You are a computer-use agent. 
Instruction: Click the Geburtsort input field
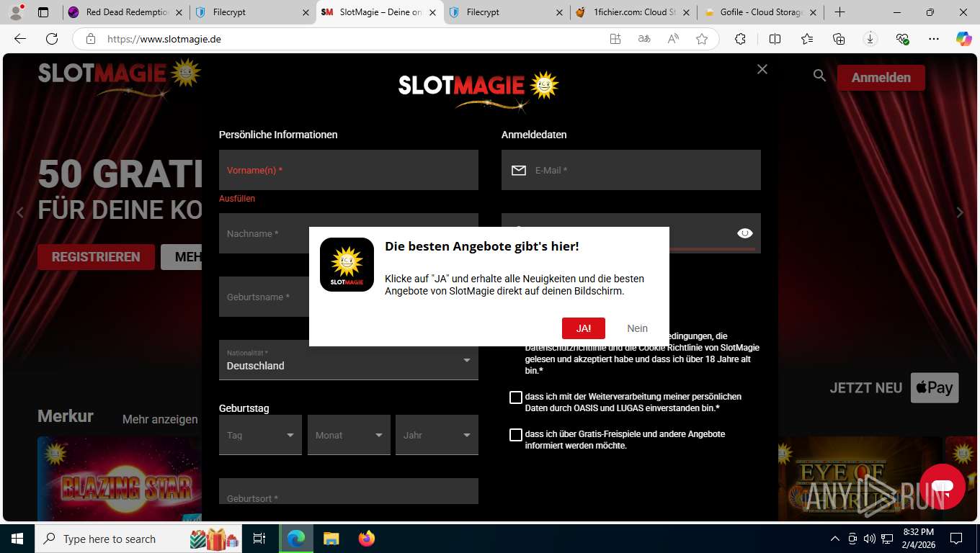pyautogui.click(x=349, y=492)
